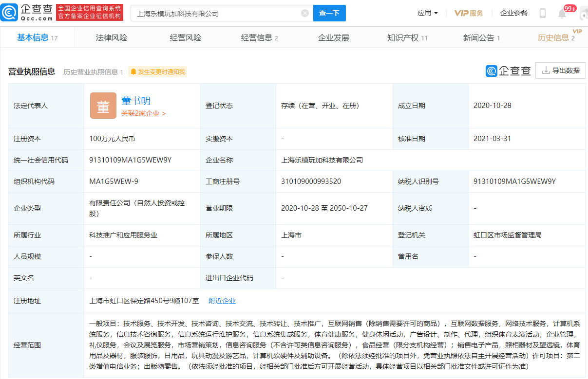Click the 查一下 search button
Viewport: 588px width, 379px height.
pyautogui.click(x=329, y=13)
